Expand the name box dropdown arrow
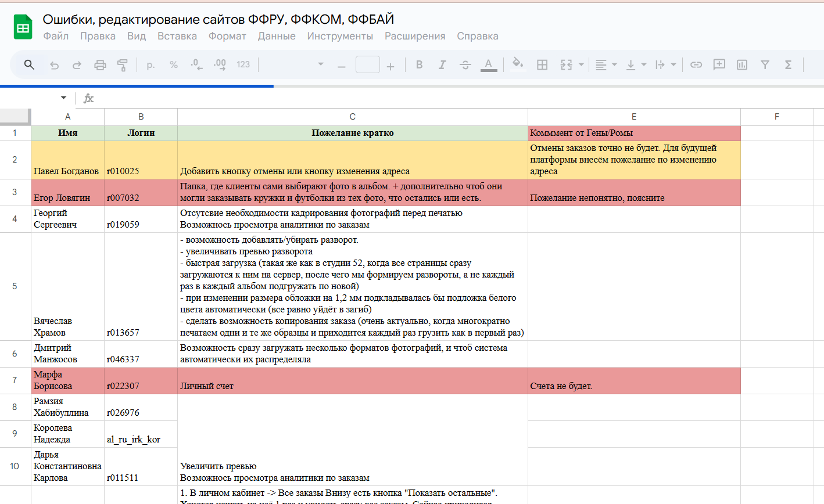824x504 pixels. click(63, 98)
